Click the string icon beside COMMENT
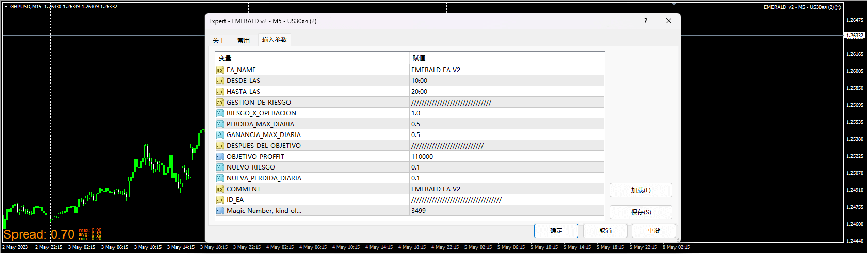This screenshot has height=254, width=868. (x=220, y=189)
